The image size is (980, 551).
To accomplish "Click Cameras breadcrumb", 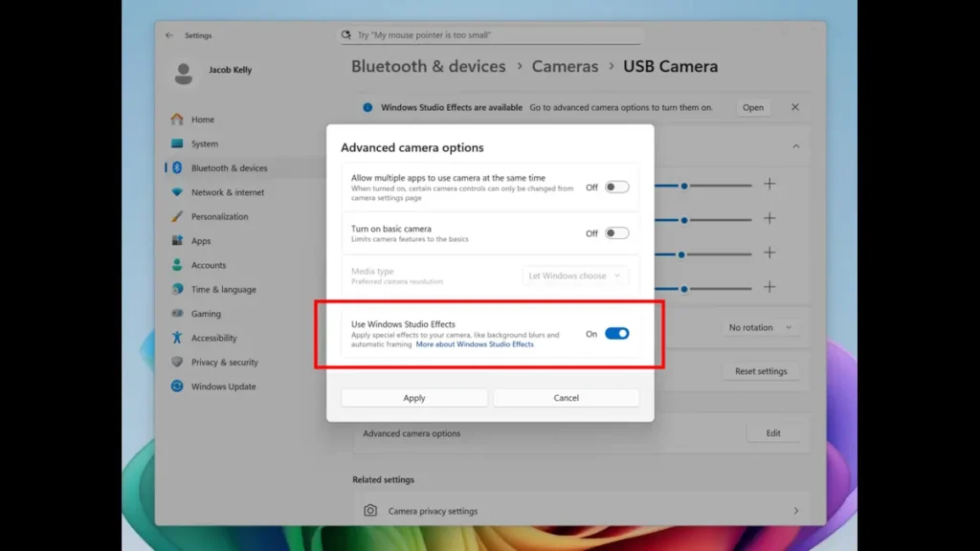I will 565,66.
